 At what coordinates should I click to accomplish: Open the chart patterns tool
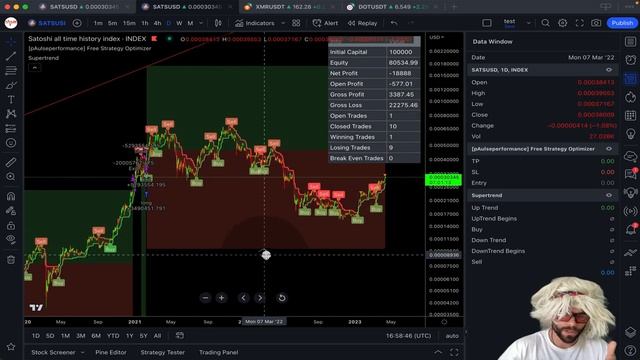pyautogui.click(x=11, y=114)
